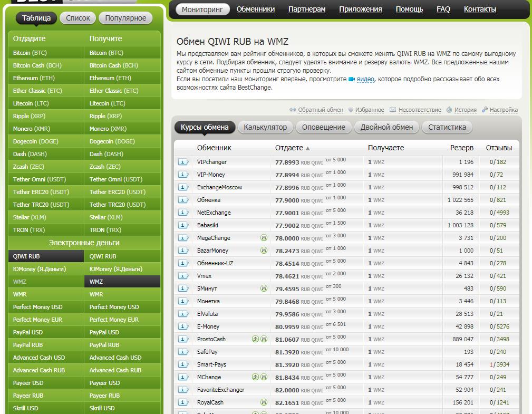Screen dimensions: 532x414
Task: Open Партнерам in top navigation
Action: (307, 9)
